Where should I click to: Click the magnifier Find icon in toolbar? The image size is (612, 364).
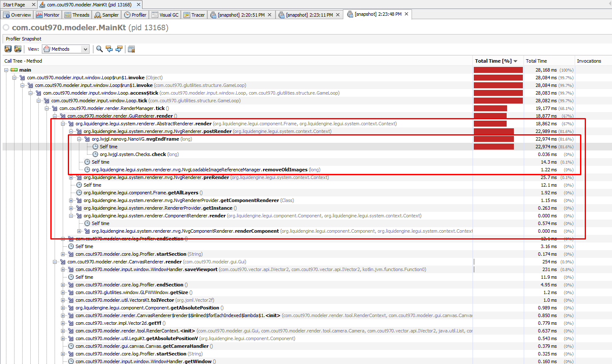click(99, 49)
